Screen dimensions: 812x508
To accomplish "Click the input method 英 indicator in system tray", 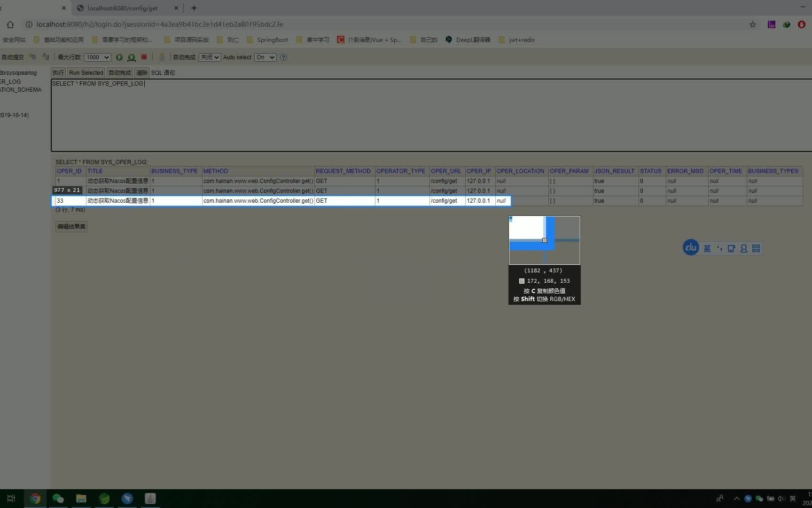I will pos(793,499).
